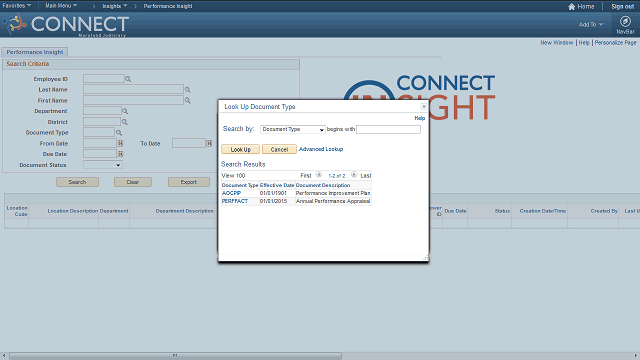Viewport: 640px width, 360px height.
Task: Click the From Date input field
Action: pos(100,143)
